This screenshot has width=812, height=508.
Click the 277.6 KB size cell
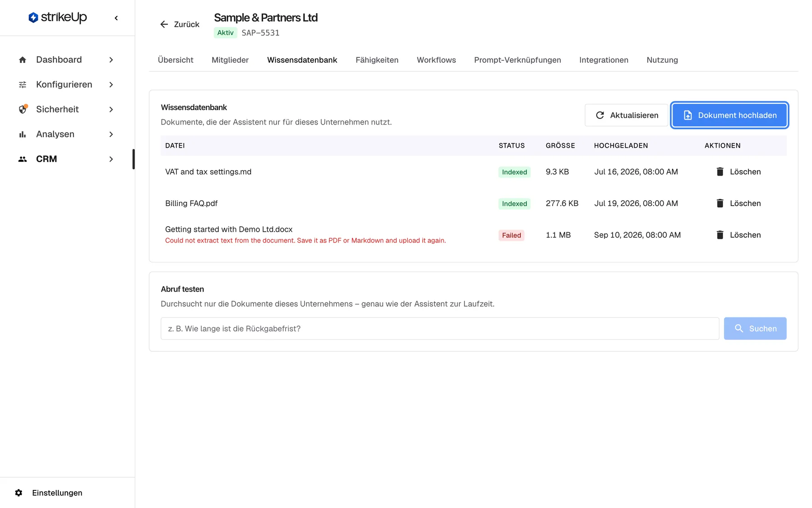click(562, 203)
